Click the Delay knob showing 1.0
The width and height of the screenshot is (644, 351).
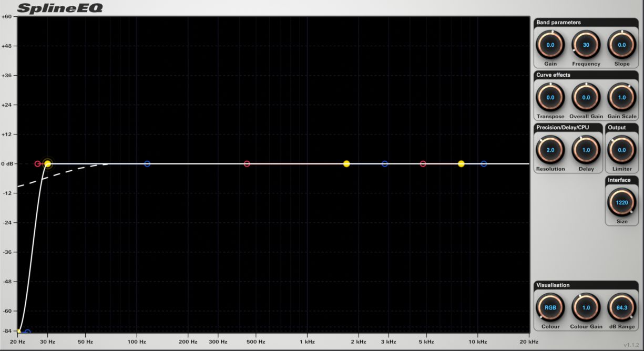[x=586, y=150]
